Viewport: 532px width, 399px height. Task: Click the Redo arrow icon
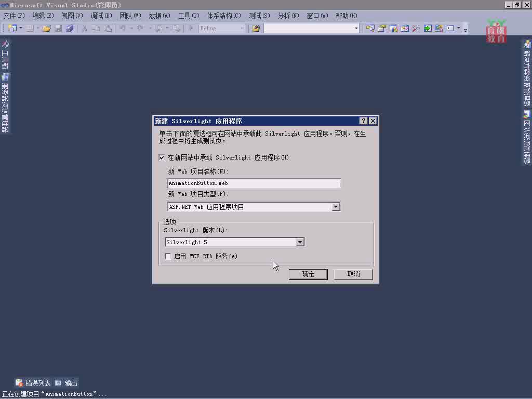tap(141, 29)
